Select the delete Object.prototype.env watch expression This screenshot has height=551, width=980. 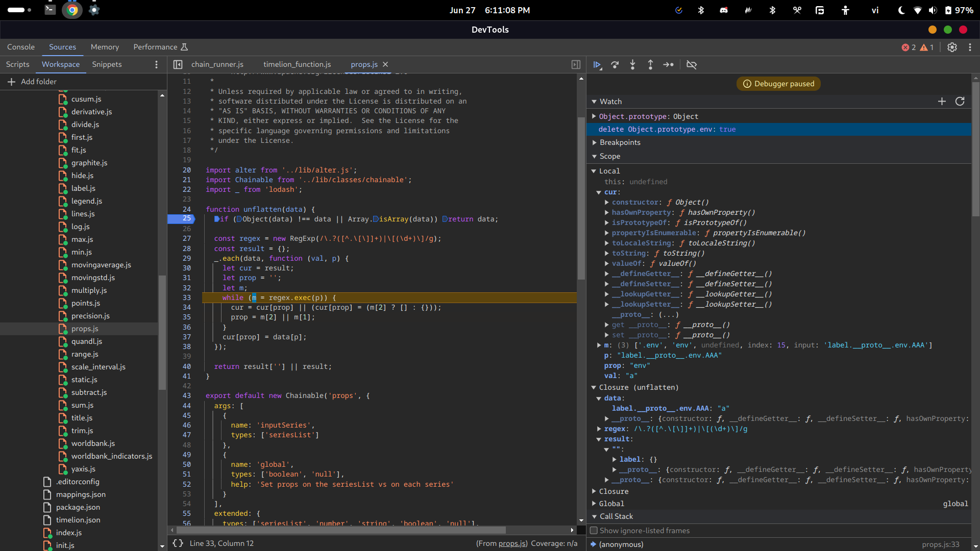779,130
